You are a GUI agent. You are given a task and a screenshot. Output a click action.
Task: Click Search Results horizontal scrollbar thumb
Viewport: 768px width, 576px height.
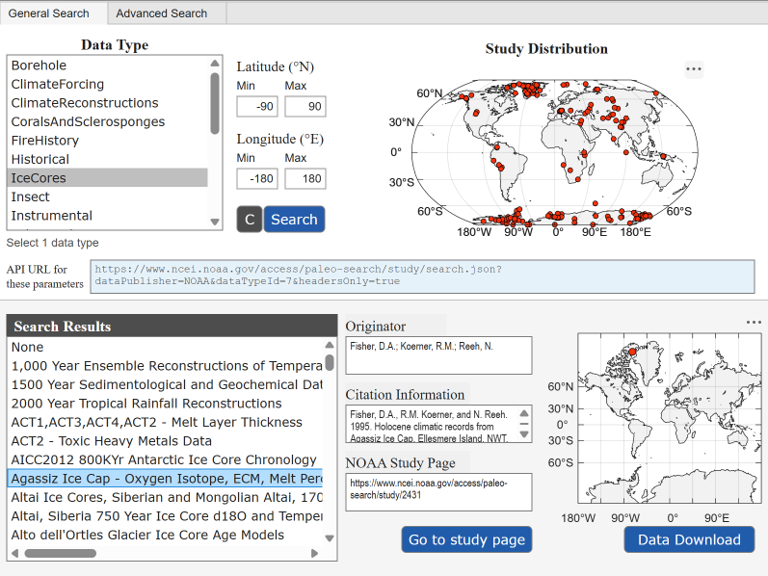pyautogui.click(x=60, y=553)
